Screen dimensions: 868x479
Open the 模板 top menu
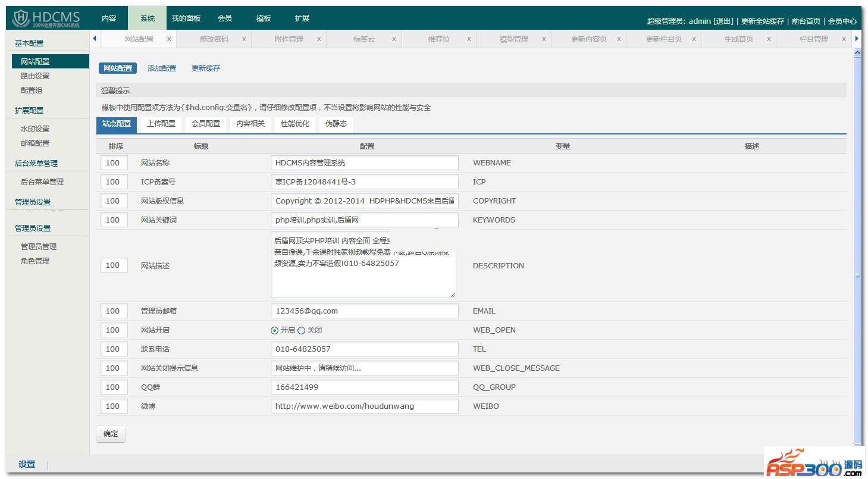coord(264,18)
